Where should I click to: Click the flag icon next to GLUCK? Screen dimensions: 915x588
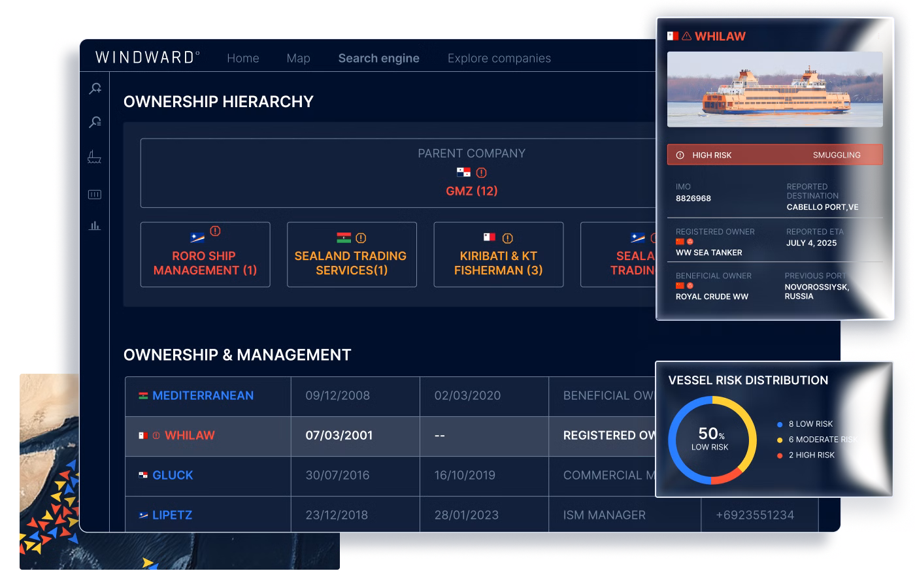pyautogui.click(x=143, y=475)
